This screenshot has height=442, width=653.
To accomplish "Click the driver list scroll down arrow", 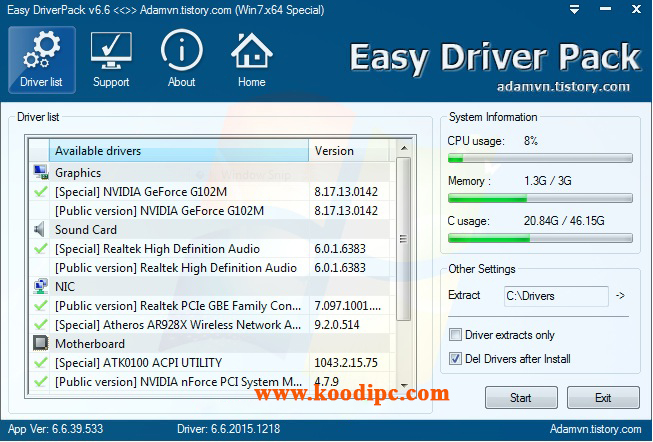I will (404, 385).
